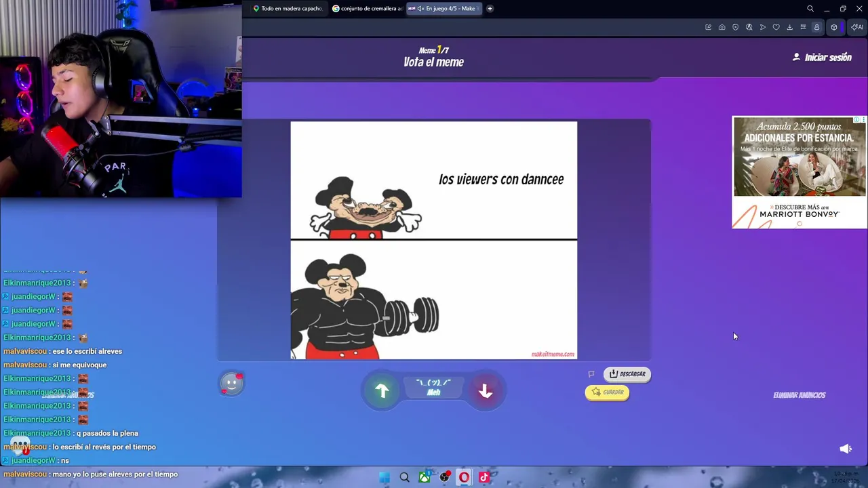Open the easy setup sliders icon

(803, 27)
